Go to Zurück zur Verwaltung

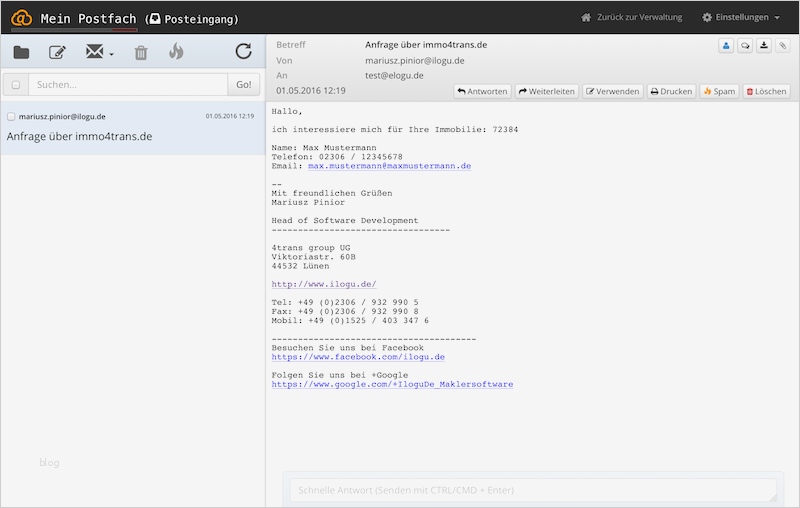pos(631,17)
